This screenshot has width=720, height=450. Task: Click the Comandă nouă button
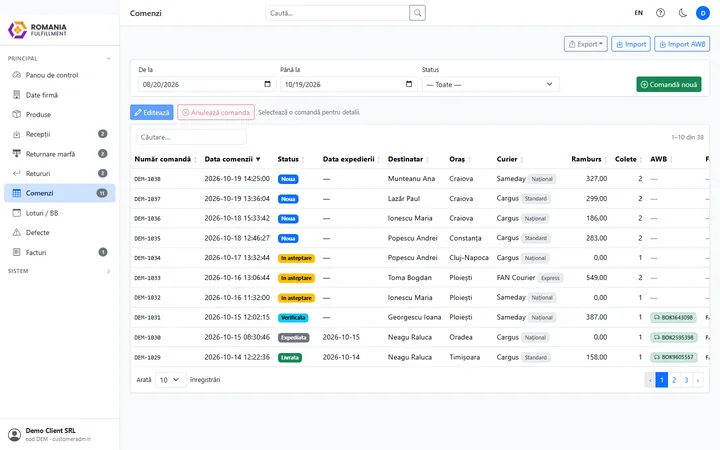[669, 84]
